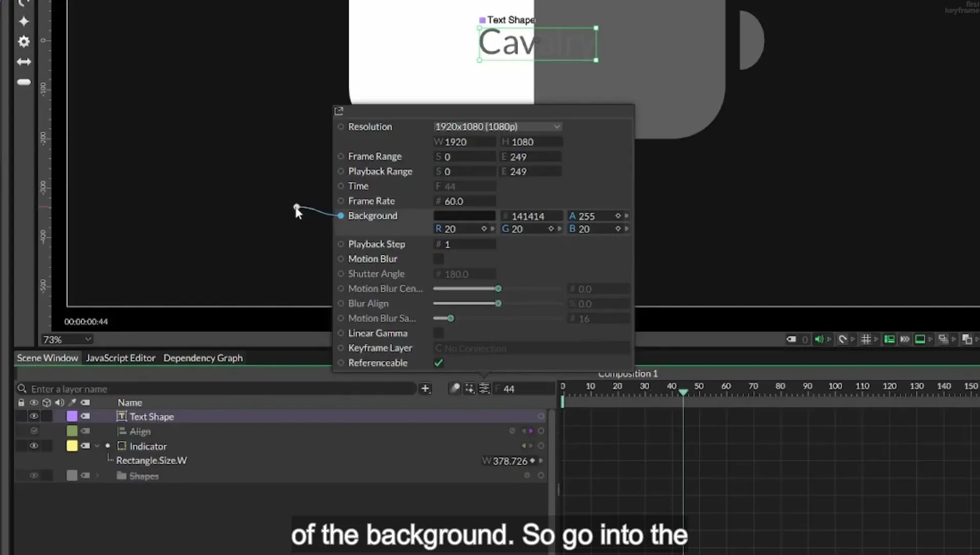Select the horizontal double-arrow tool
The width and height of the screenshot is (980, 555).
[x=23, y=62]
